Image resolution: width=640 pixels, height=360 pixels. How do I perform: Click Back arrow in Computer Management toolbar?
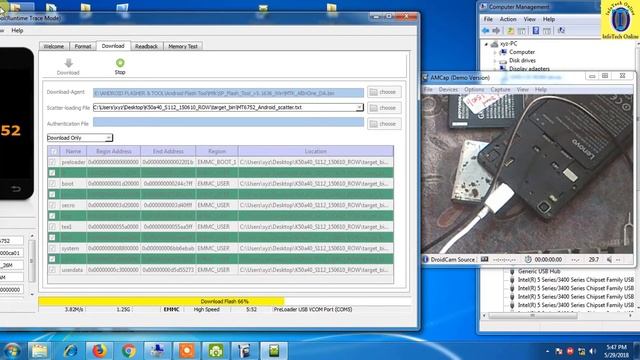click(x=486, y=31)
